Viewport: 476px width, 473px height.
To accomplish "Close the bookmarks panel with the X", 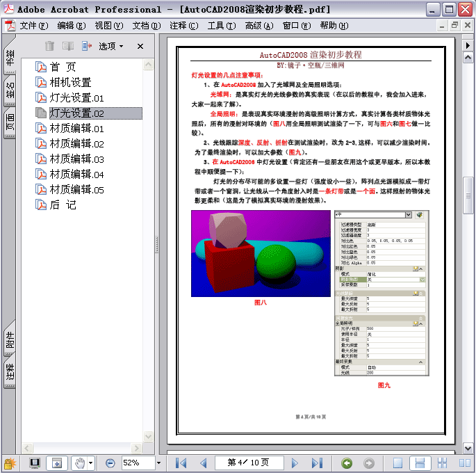I will [x=140, y=46].
